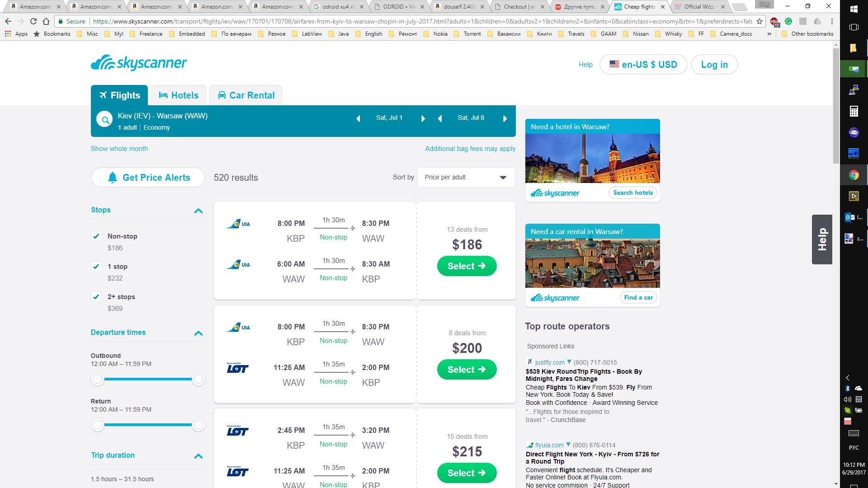Toggle the 2+ stops checkbox
The width and height of the screenshot is (868, 488).
[x=96, y=297]
